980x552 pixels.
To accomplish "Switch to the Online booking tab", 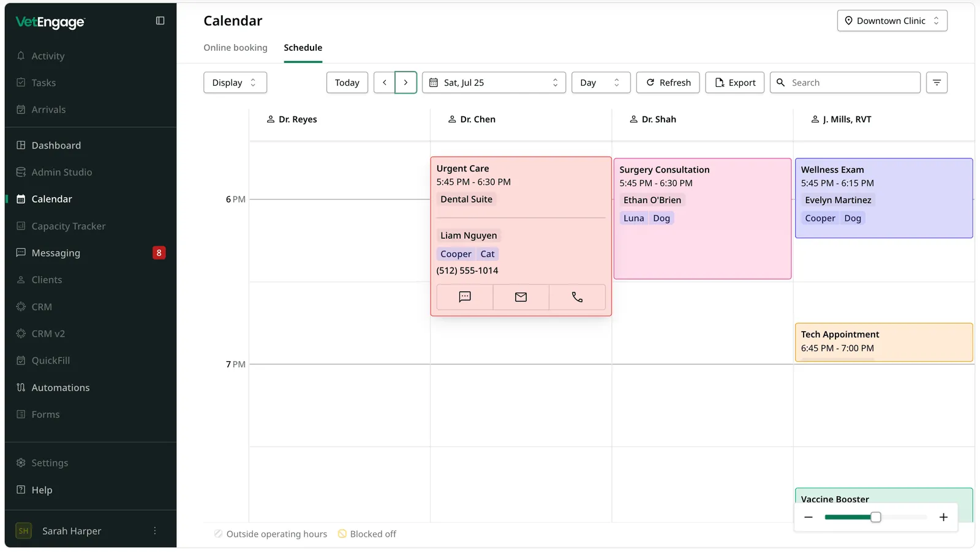I will pos(235,48).
